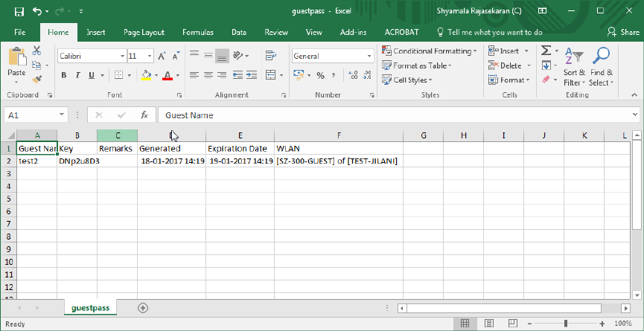
Task: Open Find & Select magnifier
Action: (x=602, y=66)
